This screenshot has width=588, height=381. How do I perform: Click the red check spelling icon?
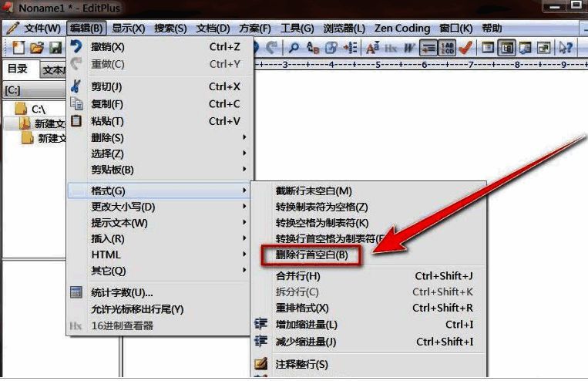pos(465,48)
